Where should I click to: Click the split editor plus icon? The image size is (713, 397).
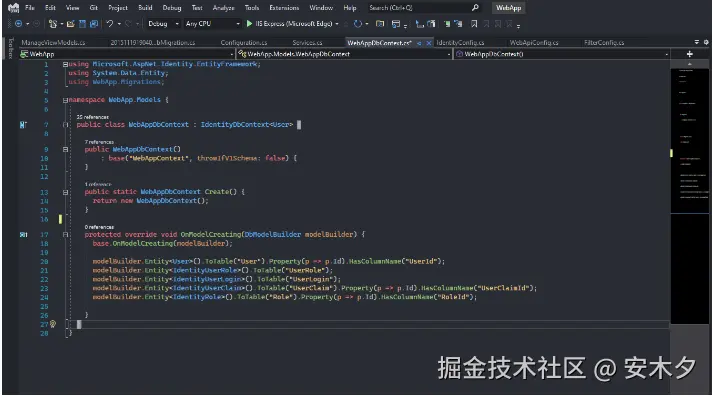[x=690, y=54]
